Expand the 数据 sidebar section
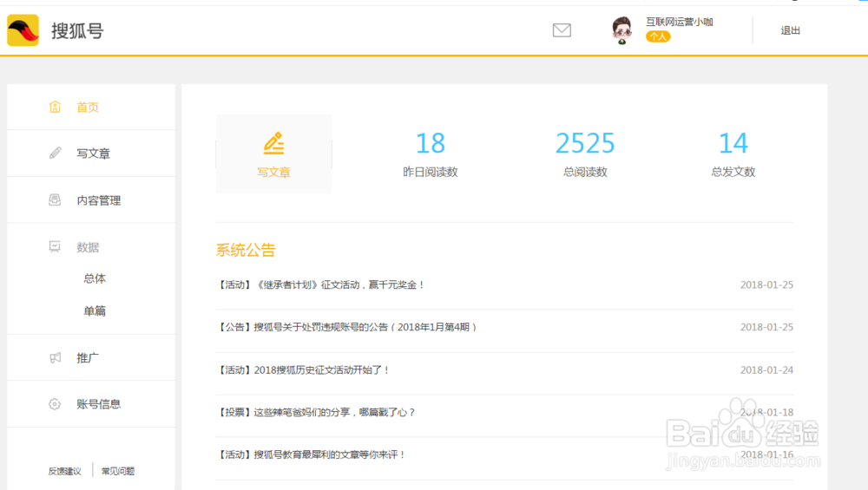The height and width of the screenshot is (490, 868). (x=88, y=247)
